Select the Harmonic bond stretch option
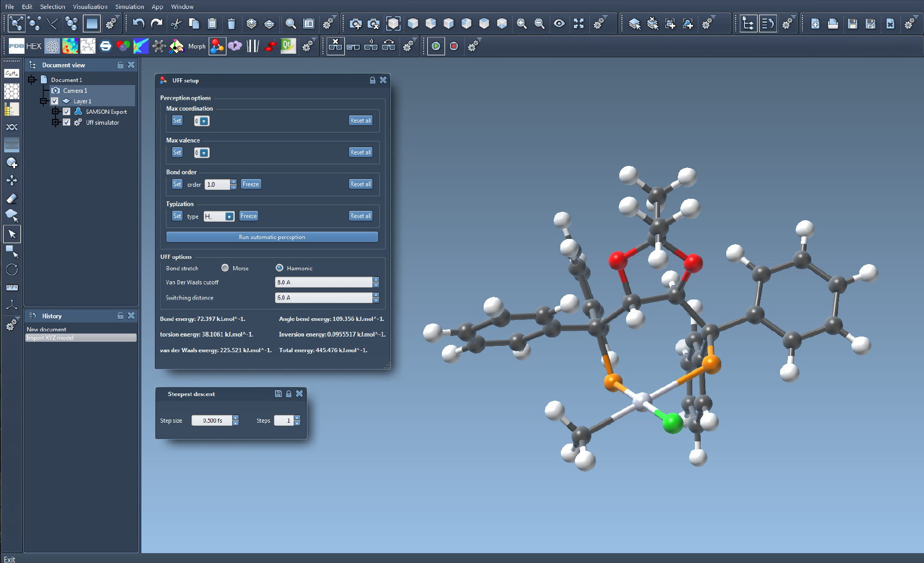Viewport: 924px width, 563px height. pos(280,268)
